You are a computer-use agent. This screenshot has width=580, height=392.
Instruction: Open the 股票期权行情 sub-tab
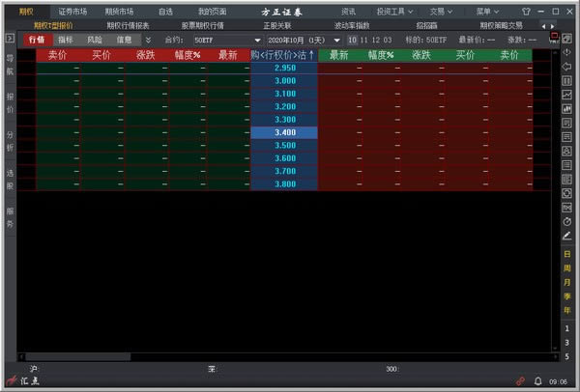click(x=202, y=25)
